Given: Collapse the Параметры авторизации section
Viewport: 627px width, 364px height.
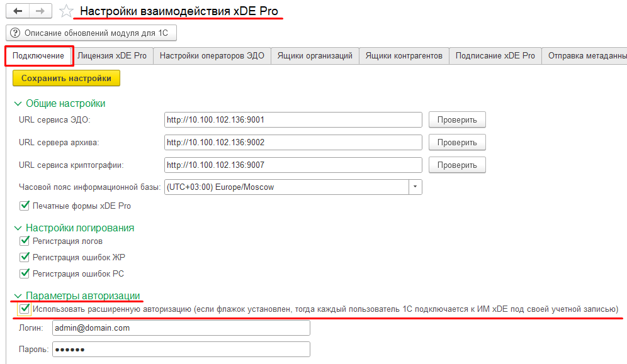Looking at the screenshot, I should (x=18, y=296).
